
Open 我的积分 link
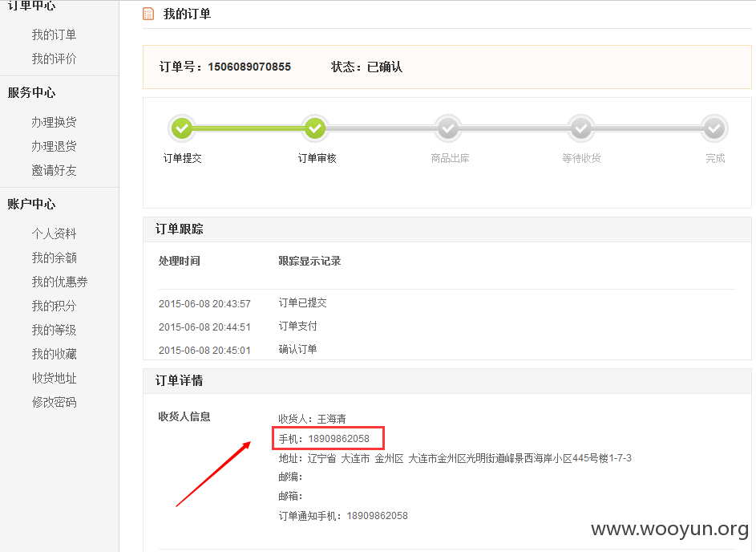click(54, 306)
